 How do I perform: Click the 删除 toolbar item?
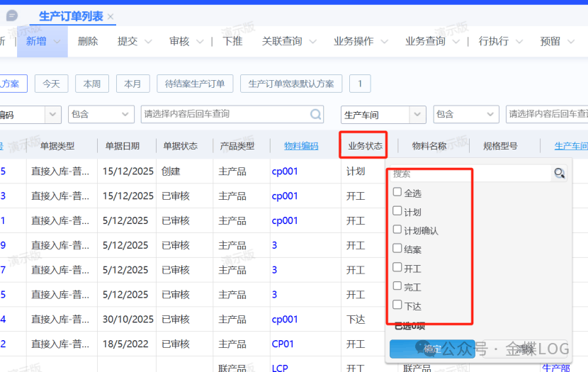point(88,42)
